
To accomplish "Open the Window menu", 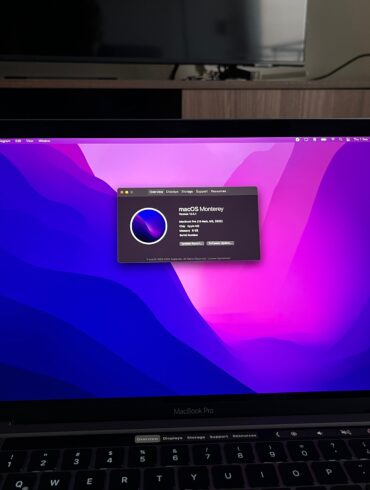I will [x=44, y=141].
